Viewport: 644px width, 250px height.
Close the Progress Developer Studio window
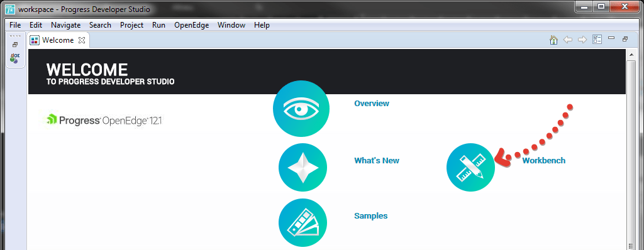[x=625, y=6]
